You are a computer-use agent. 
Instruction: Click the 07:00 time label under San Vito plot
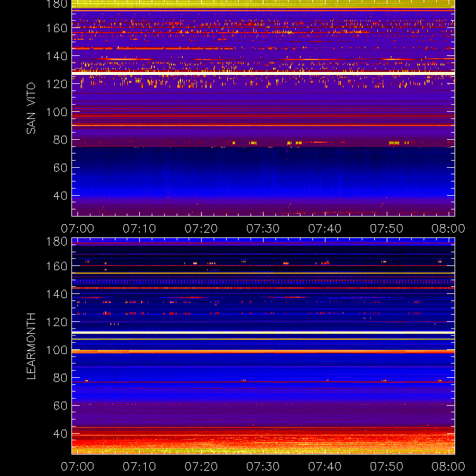pos(77,228)
